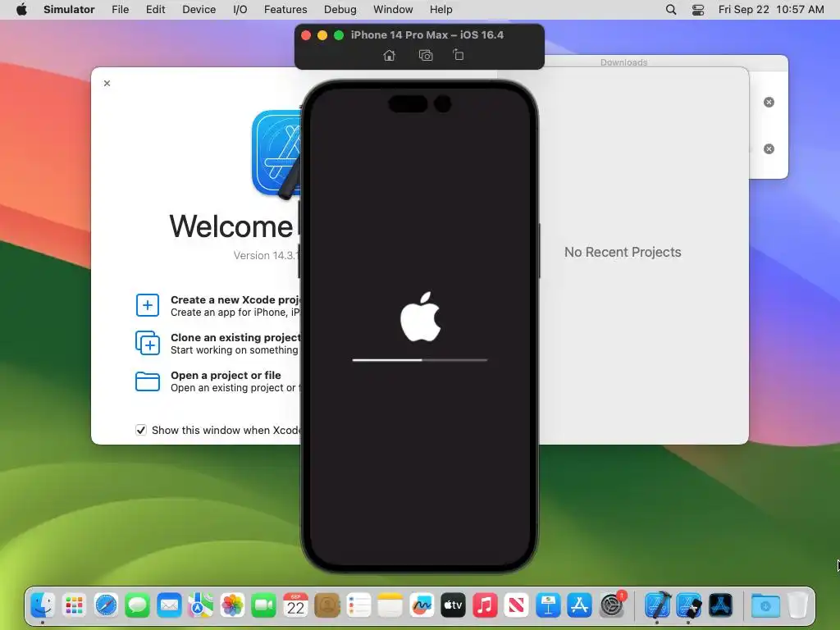
Task: Open the Debug menu
Action: point(340,9)
